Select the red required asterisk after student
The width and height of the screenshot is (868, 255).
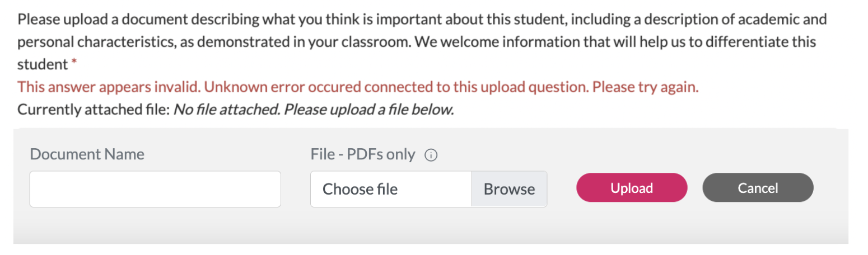[x=73, y=63]
